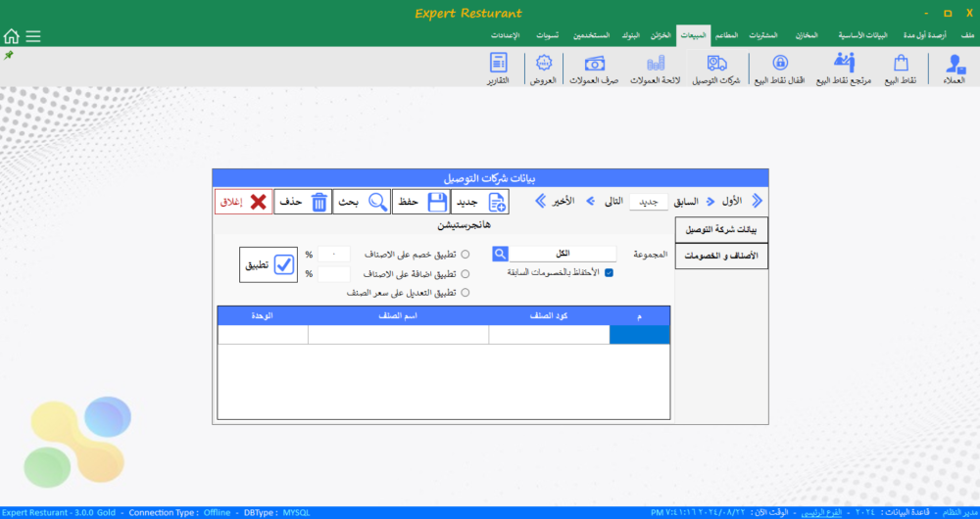The width and height of the screenshot is (980, 519).
Task: Select تطبيق خصم على الاصناف radio option
Action: 465,255
